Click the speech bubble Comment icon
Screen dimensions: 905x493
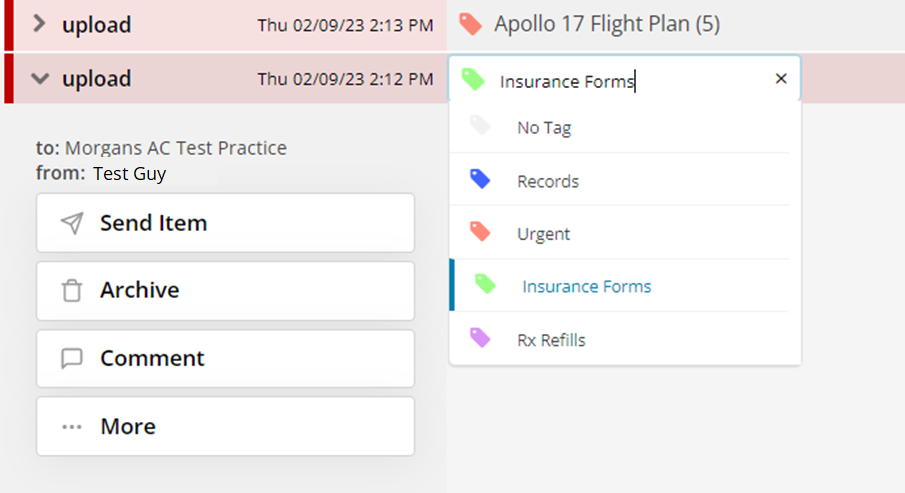[x=72, y=359]
